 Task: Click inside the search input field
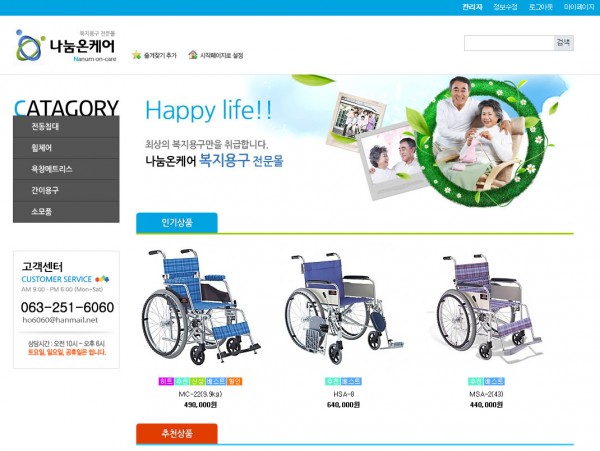pyautogui.click(x=509, y=43)
